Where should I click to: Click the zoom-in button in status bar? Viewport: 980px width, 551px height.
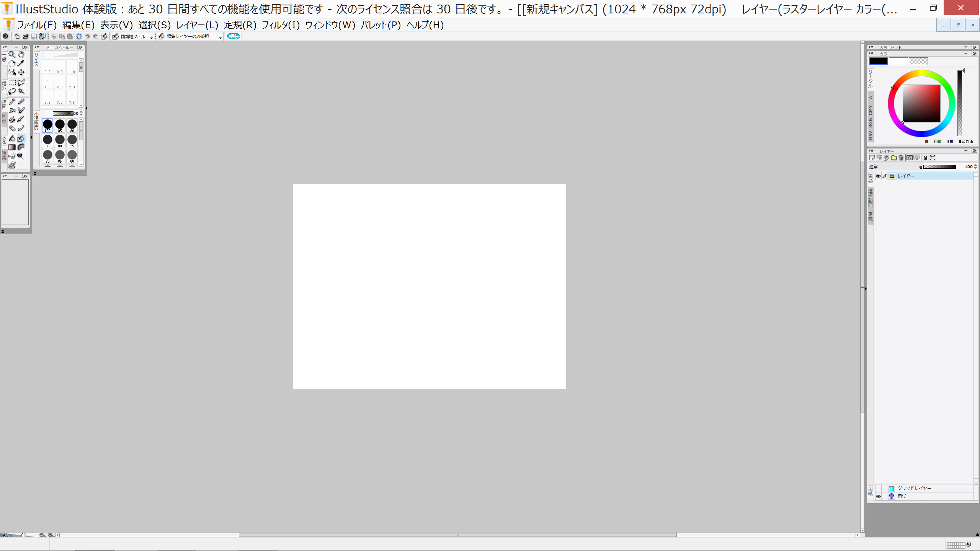(51, 535)
